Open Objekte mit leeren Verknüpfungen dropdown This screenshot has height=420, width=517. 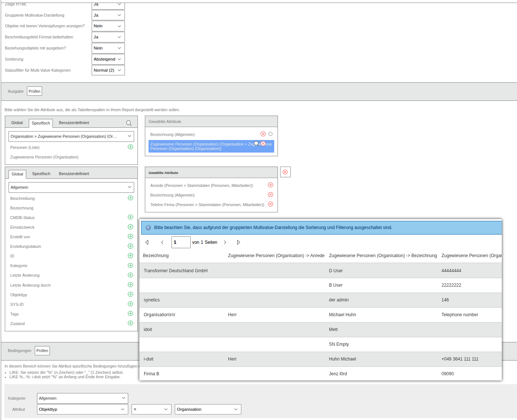[108, 26]
